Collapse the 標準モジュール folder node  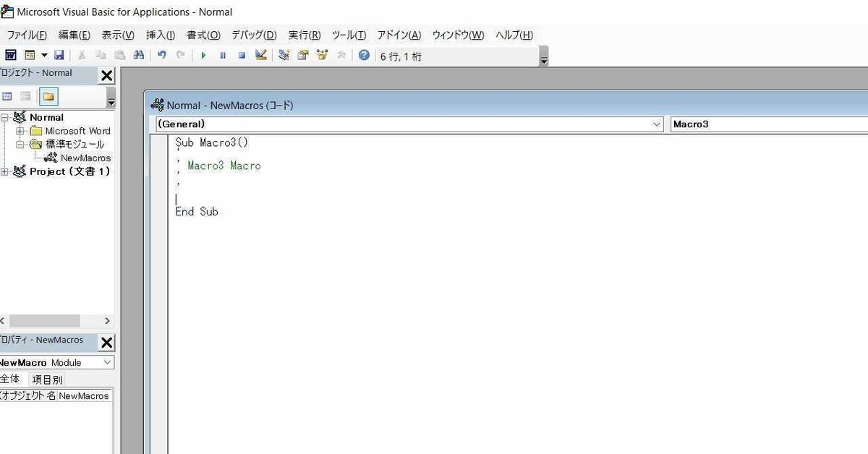pos(20,144)
